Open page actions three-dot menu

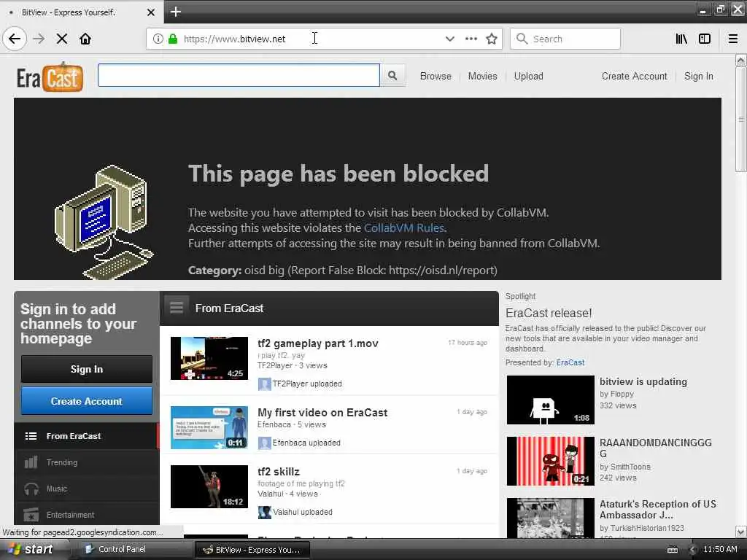coord(471,39)
